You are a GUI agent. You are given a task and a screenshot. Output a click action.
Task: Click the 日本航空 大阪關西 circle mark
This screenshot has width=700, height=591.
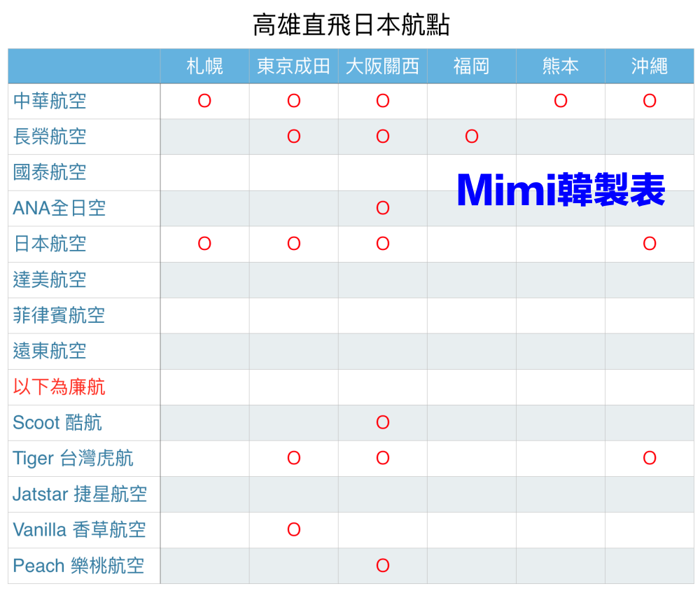click(x=383, y=244)
